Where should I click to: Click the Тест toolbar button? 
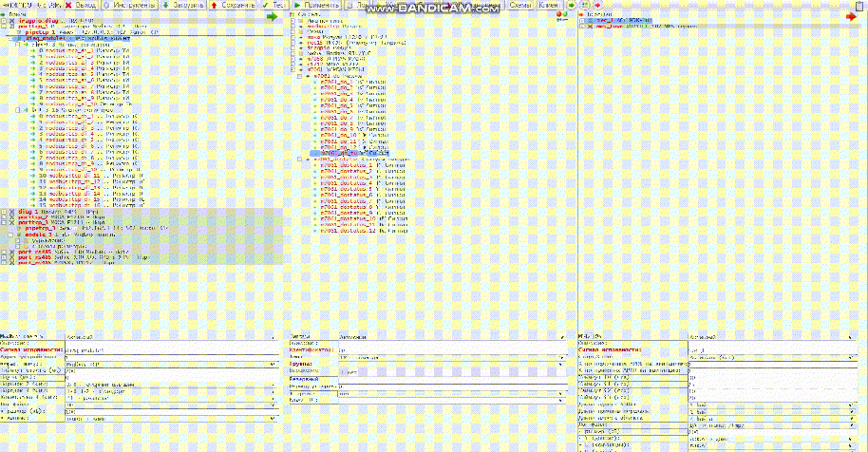point(274,5)
